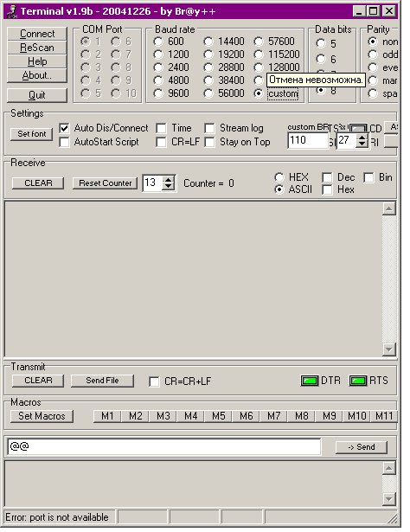Open the Help button
Screen dimensions: 410x532
37,61
